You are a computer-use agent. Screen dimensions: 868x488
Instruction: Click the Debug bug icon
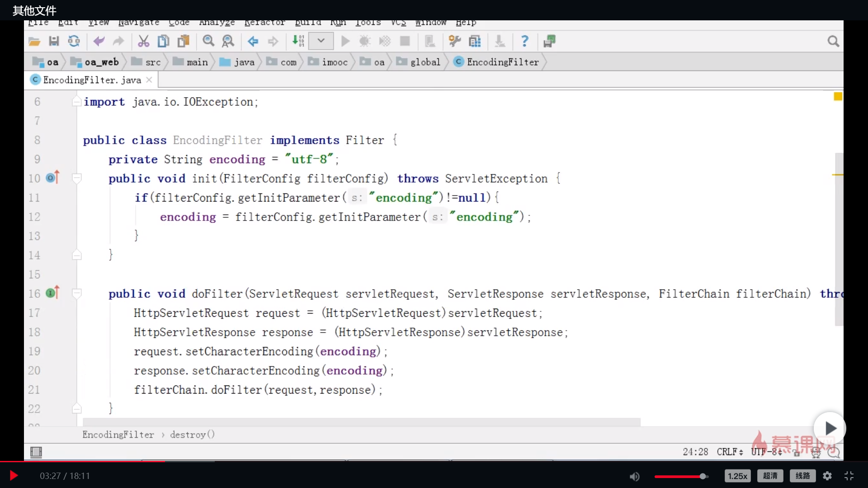365,42
